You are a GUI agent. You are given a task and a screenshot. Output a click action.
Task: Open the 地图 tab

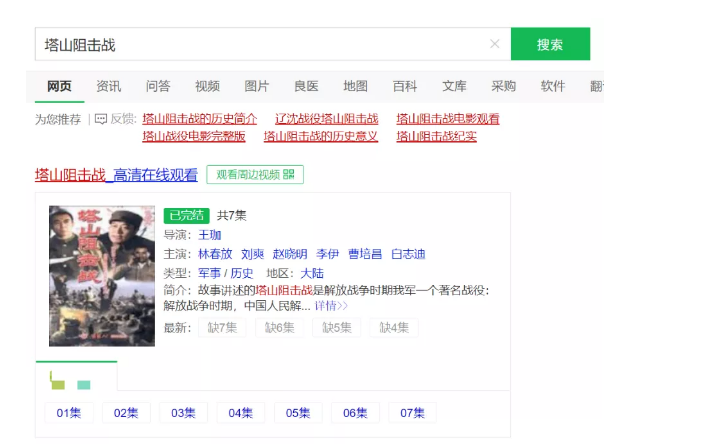click(x=355, y=86)
